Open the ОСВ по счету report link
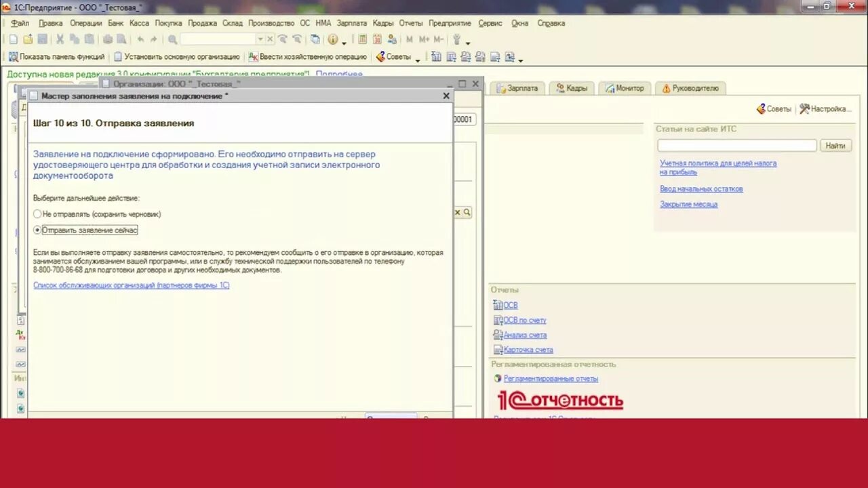 (524, 320)
